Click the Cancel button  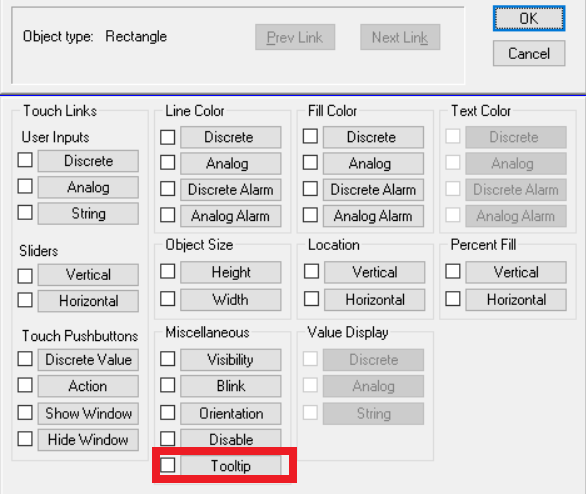[x=529, y=53]
